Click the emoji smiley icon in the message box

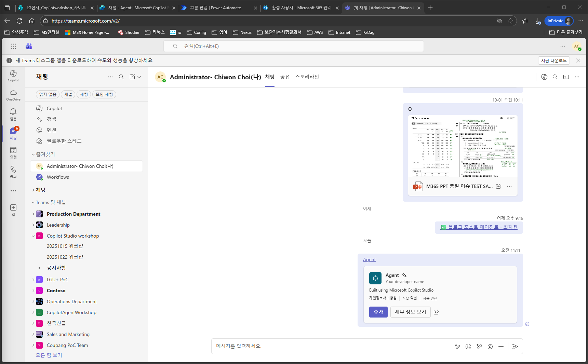tap(468, 347)
